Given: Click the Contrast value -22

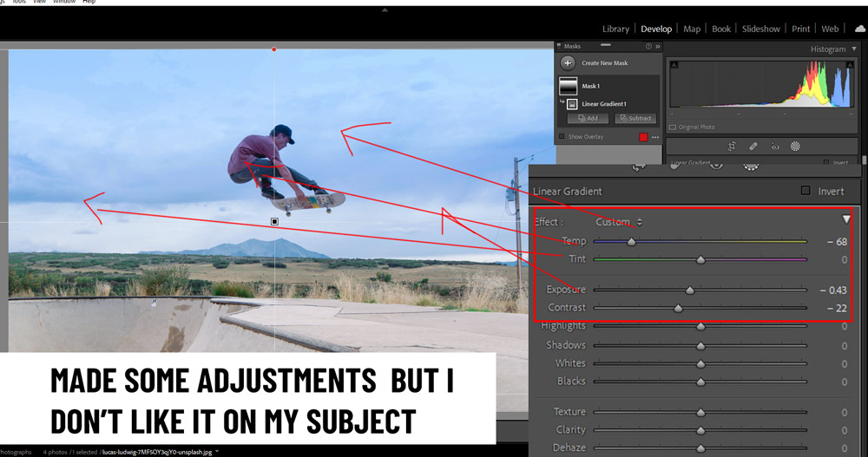Looking at the screenshot, I should tap(837, 308).
